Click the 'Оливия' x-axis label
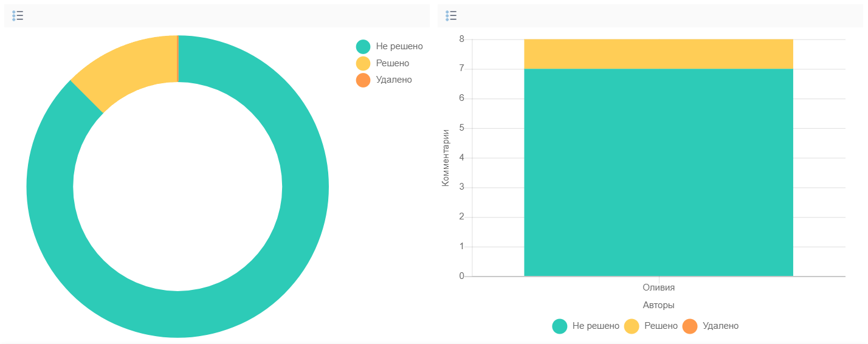The image size is (868, 344). pos(658,287)
